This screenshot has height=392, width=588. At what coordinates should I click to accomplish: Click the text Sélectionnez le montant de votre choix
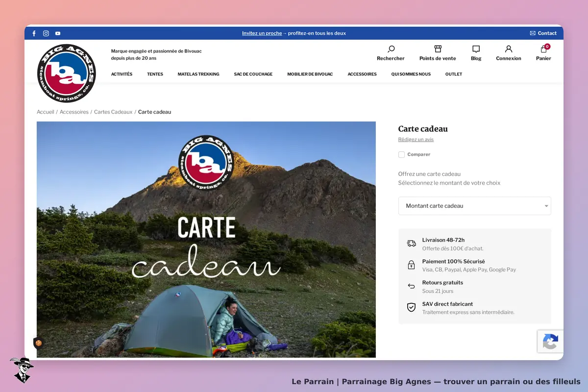[449, 183]
